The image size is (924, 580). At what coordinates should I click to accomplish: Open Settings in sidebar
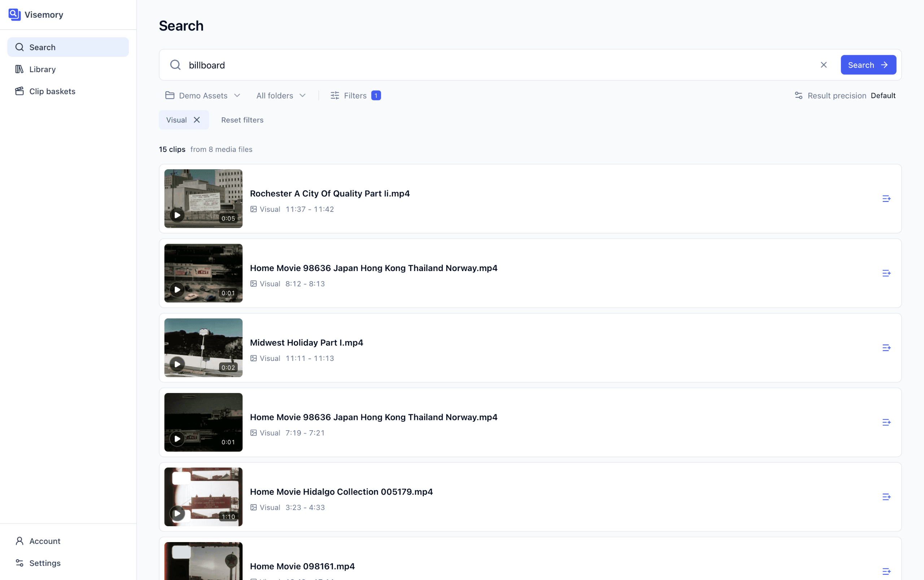coord(68,563)
